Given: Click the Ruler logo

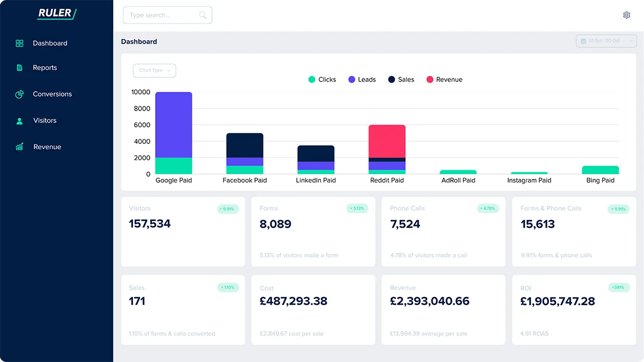Looking at the screenshot, I should (x=56, y=13).
